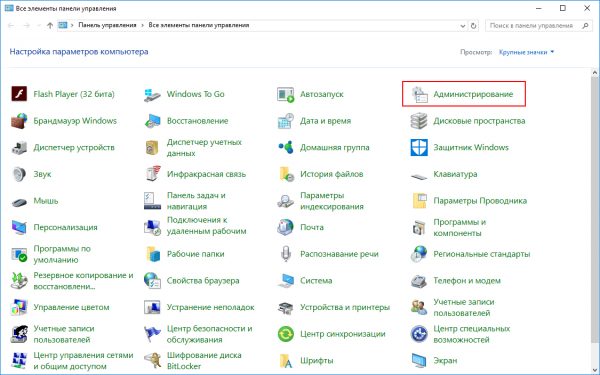This screenshot has width=600, height=375.
Task: Click the Поиск в панели управления field
Action: (x=539, y=26)
